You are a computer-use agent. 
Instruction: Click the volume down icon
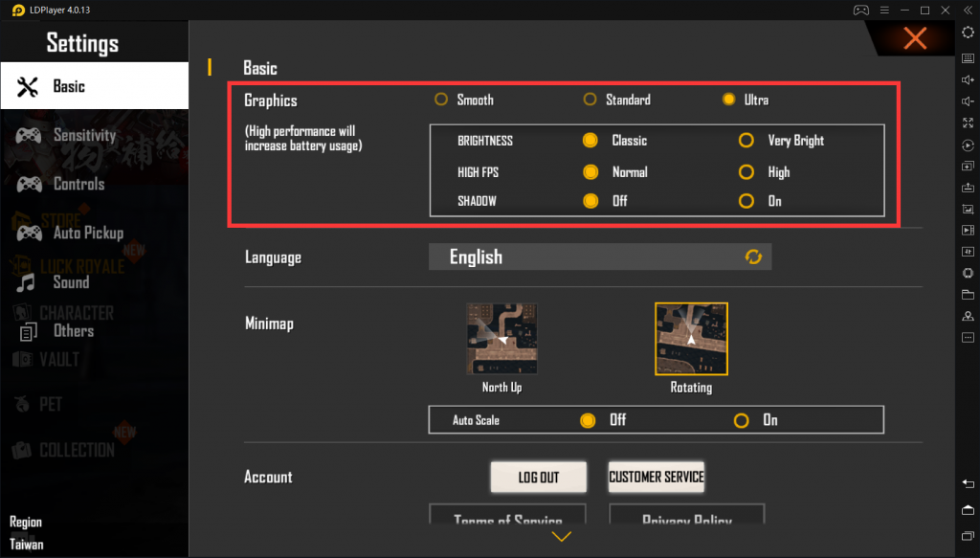point(968,101)
